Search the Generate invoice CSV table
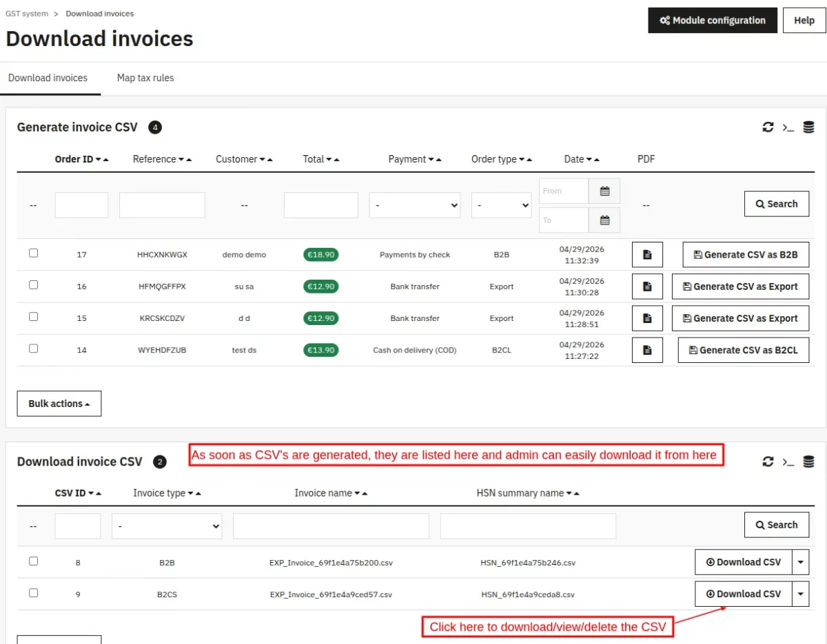The image size is (827, 644). point(777,204)
